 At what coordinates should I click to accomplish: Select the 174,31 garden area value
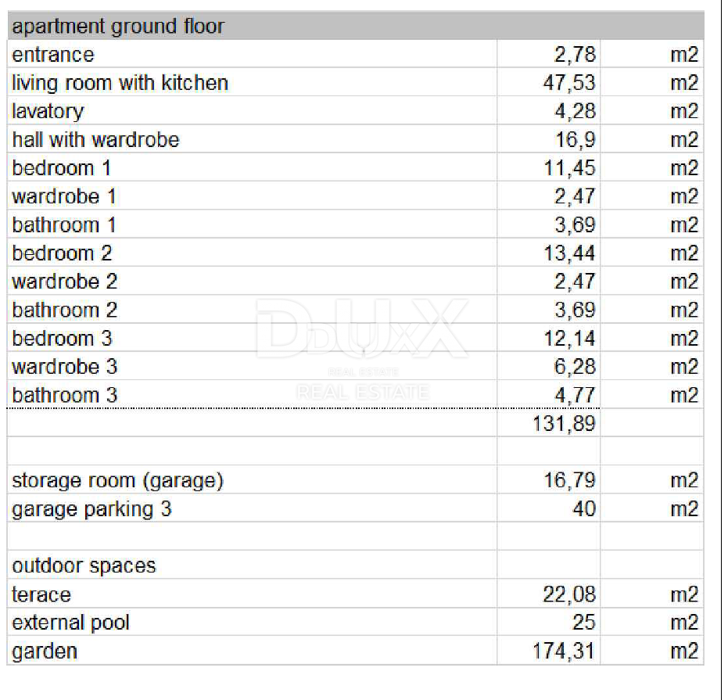563,651
